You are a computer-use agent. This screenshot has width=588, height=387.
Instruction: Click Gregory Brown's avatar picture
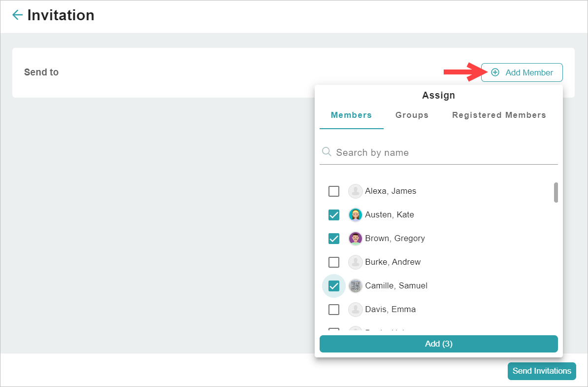(355, 238)
